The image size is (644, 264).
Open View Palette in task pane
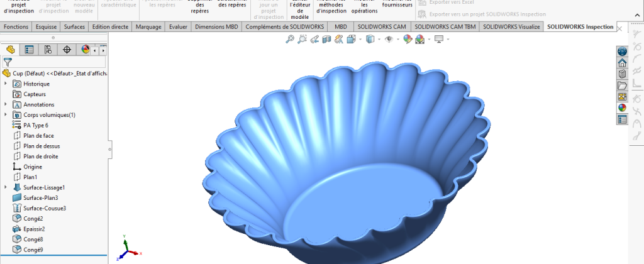622,97
